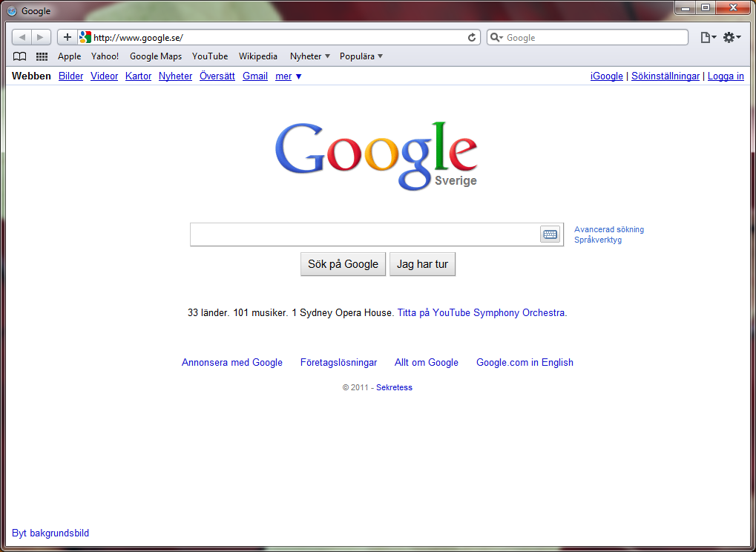Open Allt om Google link

coord(426,363)
